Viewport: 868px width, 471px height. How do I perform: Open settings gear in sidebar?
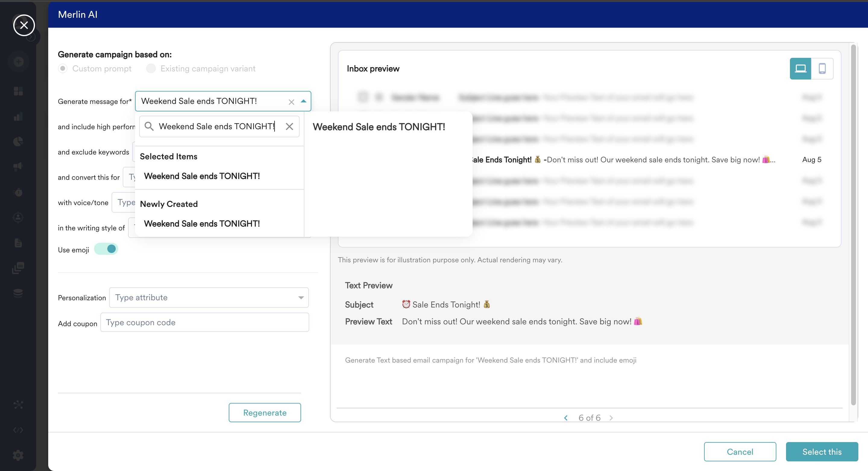(18, 455)
